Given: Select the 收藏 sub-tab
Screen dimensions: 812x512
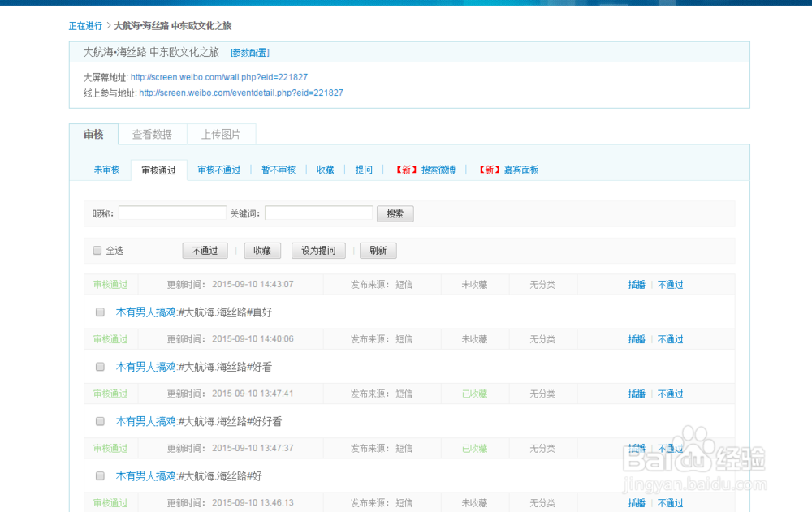Looking at the screenshot, I should (x=326, y=170).
